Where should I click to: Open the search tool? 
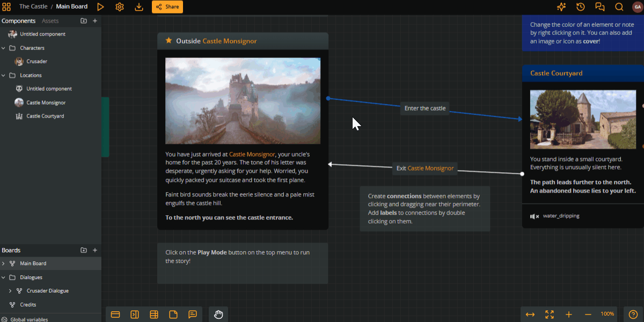point(619,6)
